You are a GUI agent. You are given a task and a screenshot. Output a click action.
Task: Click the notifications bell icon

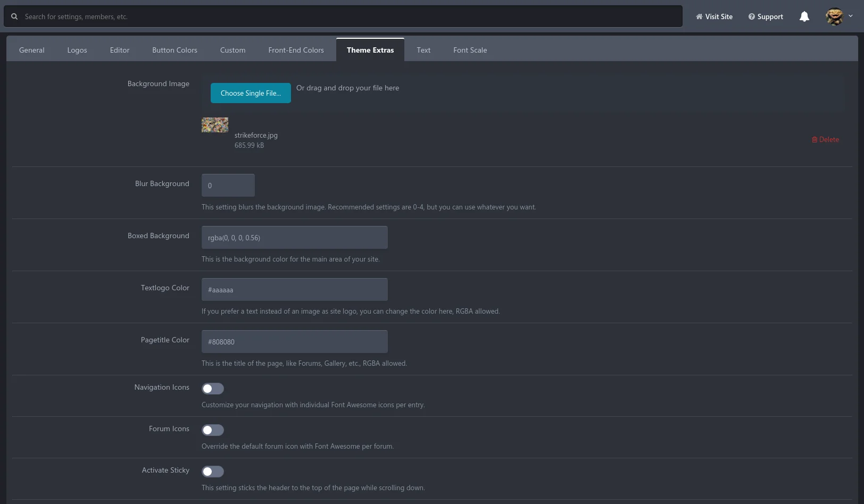point(804,16)
